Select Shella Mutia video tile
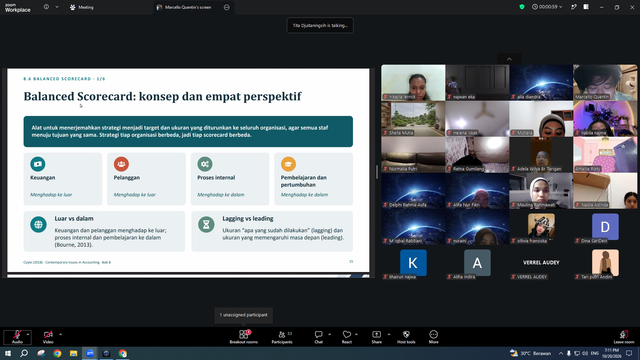Screen dimensions: 640x360 pyautogui.click(x=413, y=118)
